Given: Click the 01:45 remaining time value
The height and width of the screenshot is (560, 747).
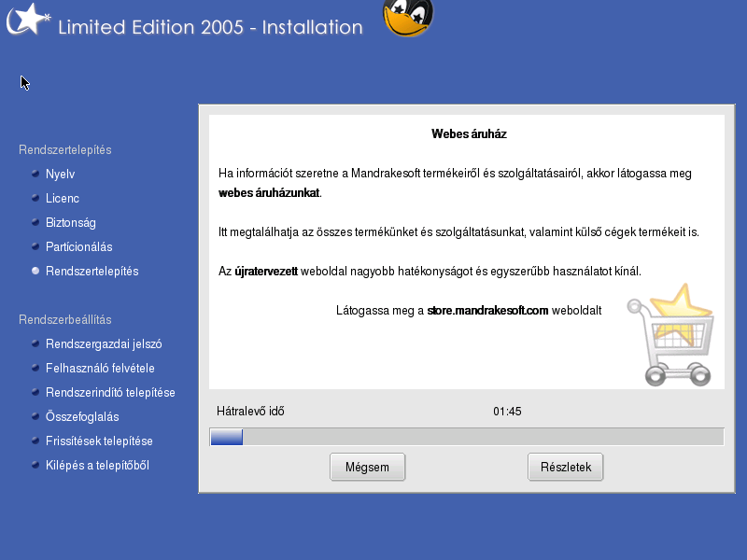Looking at the screenshot, I should [507, 411].
